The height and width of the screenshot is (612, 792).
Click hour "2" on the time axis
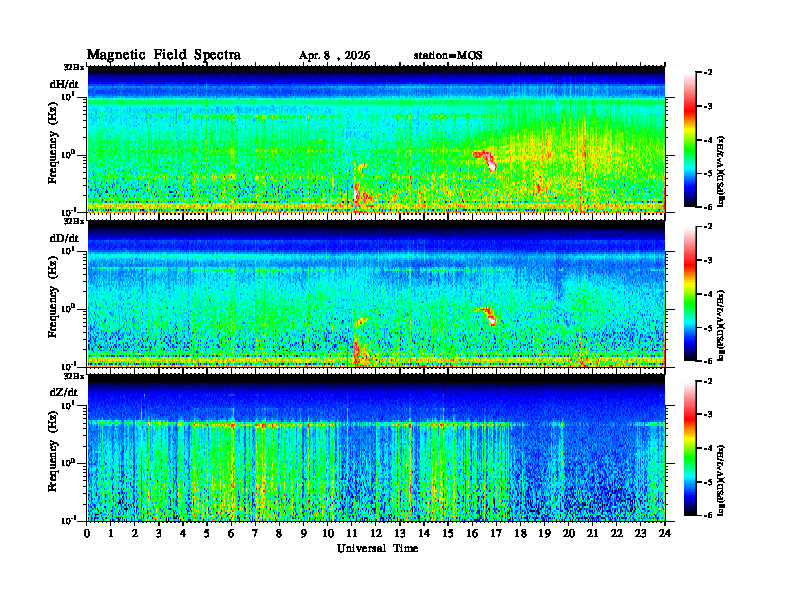(135, 534)
